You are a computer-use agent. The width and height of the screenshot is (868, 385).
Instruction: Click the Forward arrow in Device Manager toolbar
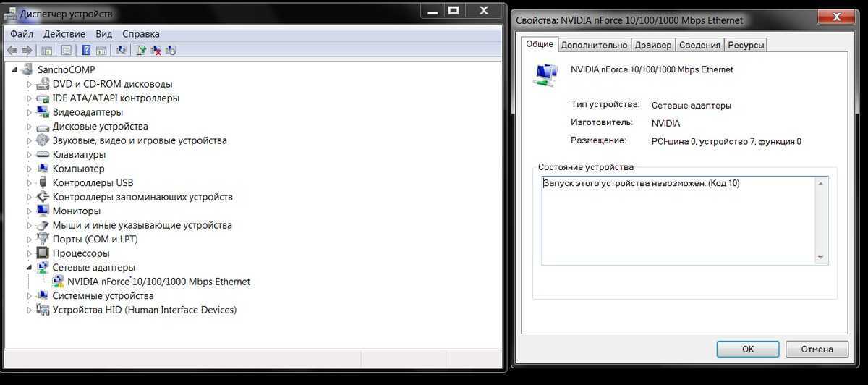(x=27, y=50)
